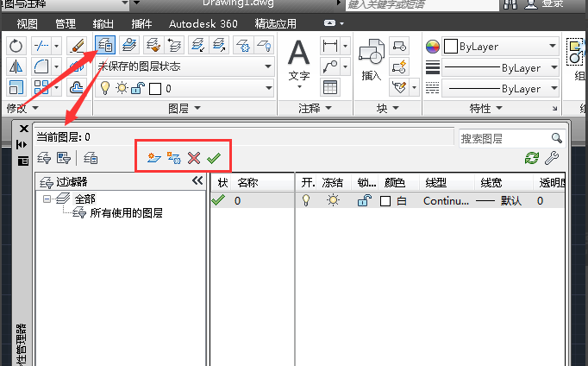Open the current layer dropdown arrow

coord(268,88)
